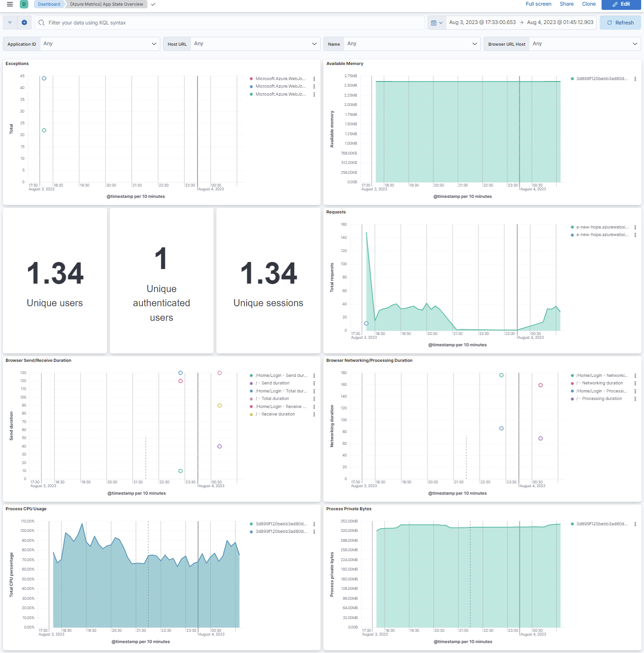644x653 pixels.
Task: Open legend options dots in Process Private Bytes
Action: point(635,524)
